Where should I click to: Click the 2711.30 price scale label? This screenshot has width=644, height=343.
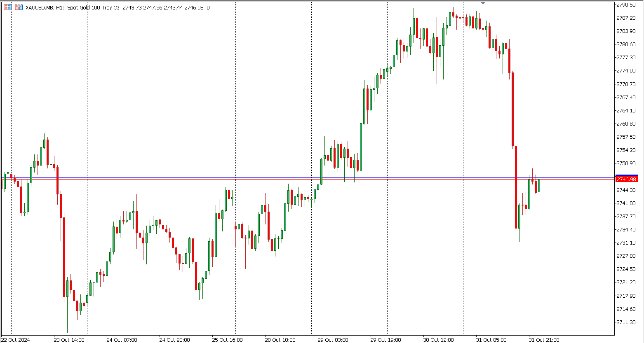pyautogui.click(x=625, y=322)
